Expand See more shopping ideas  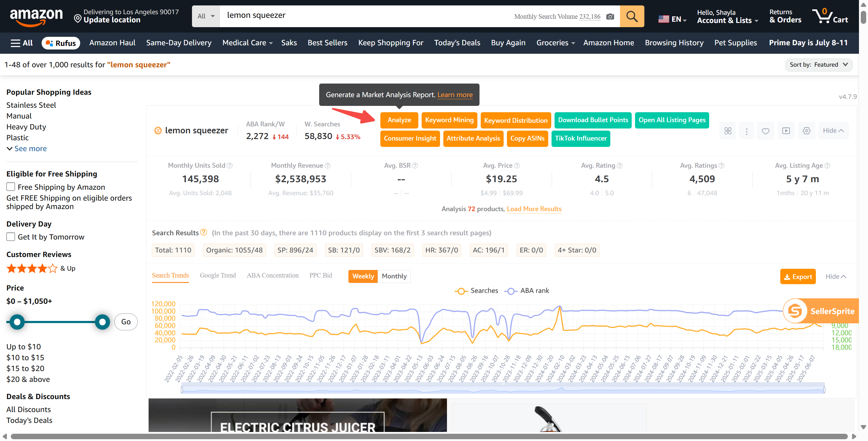(27, 149)
